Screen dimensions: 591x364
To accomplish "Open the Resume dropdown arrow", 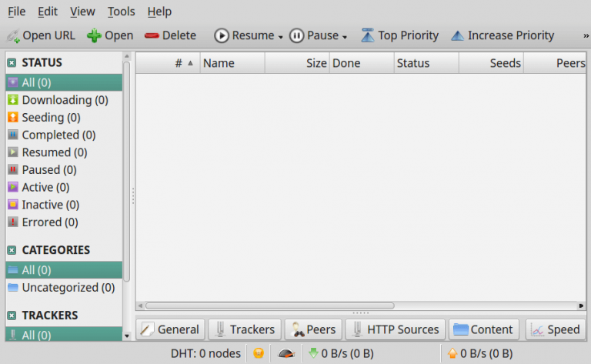I will click(280, 37).
